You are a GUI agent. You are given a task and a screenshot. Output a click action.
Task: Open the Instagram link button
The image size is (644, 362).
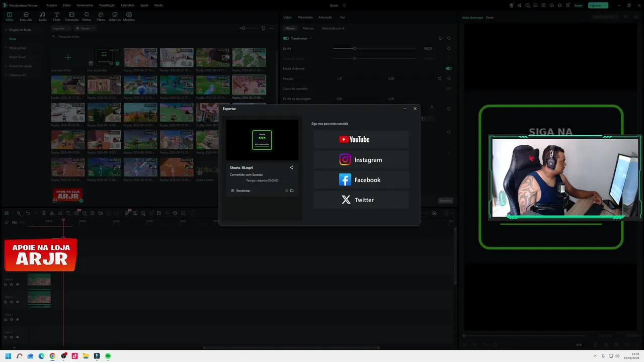click(x=361, y=159)
